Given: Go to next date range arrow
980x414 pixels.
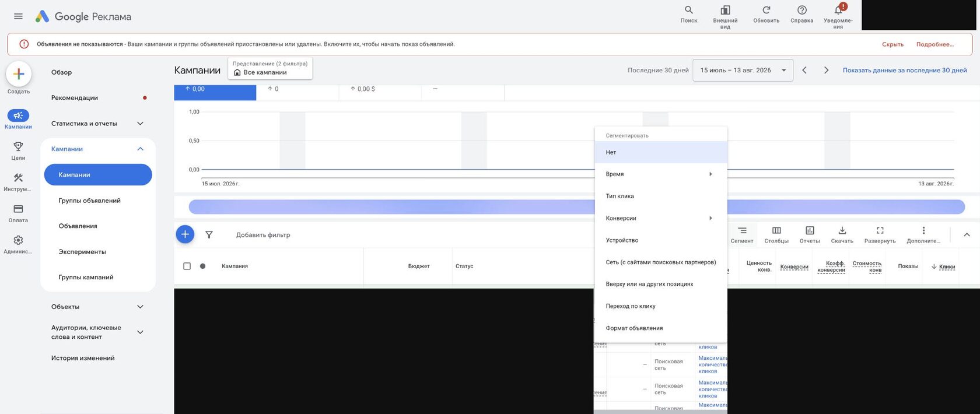Looking at the screenshot, I should pos(826,70).
